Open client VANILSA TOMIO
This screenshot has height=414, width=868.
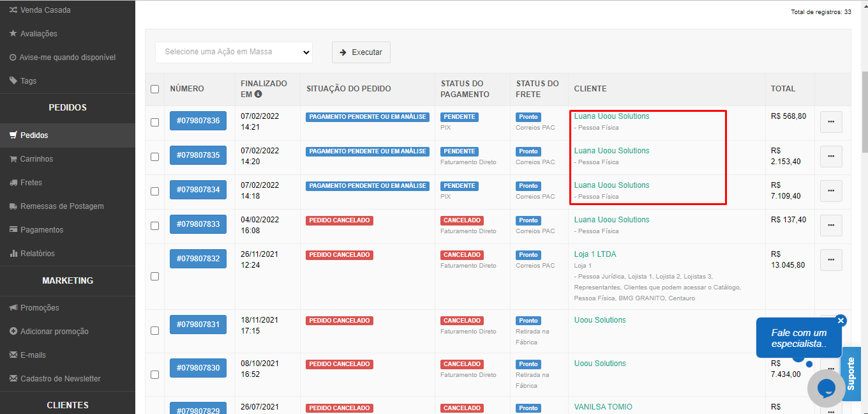click(603, 407)
